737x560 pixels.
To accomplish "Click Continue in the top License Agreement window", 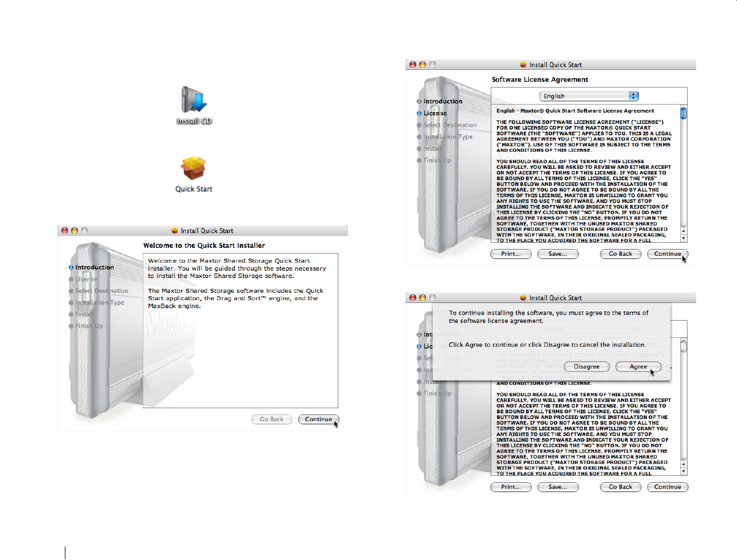I will 668,254.
